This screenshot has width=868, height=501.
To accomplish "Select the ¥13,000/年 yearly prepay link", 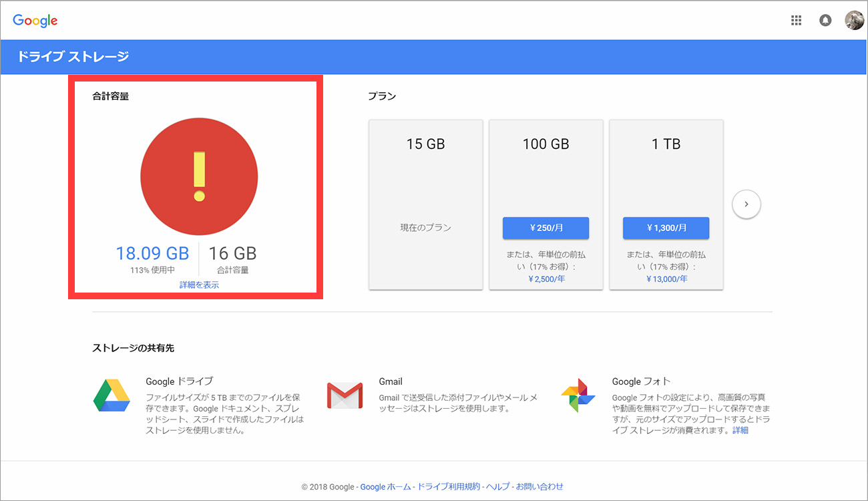I will (x=666, y=279).
